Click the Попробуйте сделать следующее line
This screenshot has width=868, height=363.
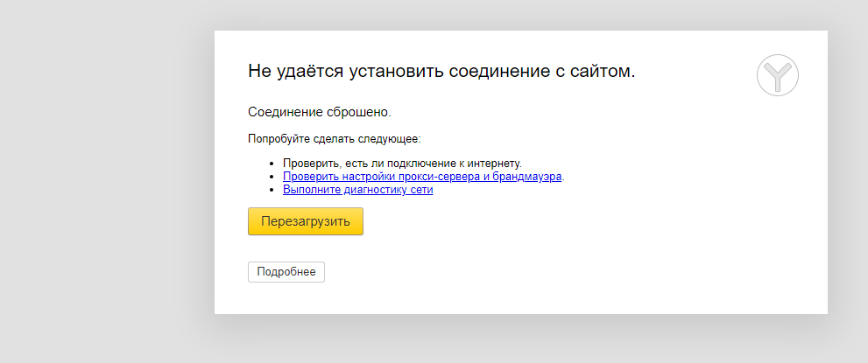tap(335, 139)
